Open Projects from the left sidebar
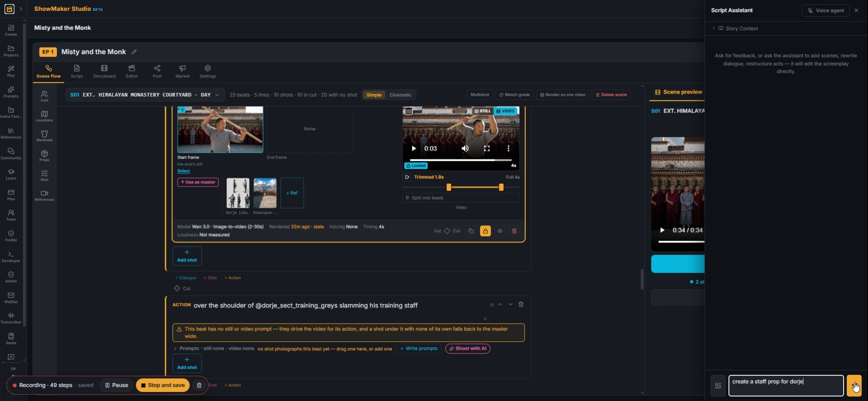The width and height of the screenshot is (868, 401). pos(11,51)
